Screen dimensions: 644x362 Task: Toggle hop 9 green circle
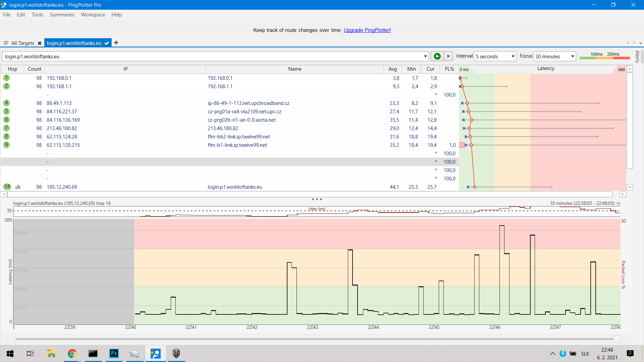[x=6, y=145]
